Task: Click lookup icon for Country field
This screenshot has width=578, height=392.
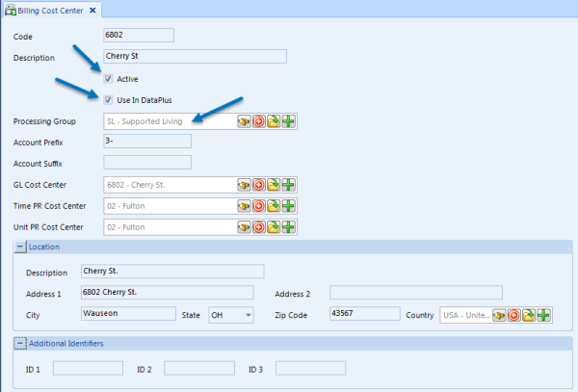Action: (x=500, y=314)
